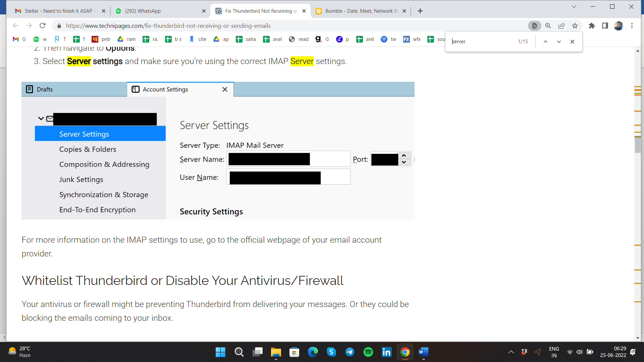Expand the email account tree item
This screenshot has height=362, width=644.
point(41,118)
